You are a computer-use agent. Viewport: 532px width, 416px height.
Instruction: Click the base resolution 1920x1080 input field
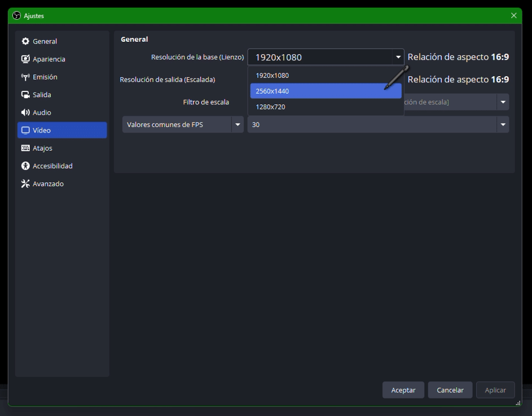[x=319, y=57]
